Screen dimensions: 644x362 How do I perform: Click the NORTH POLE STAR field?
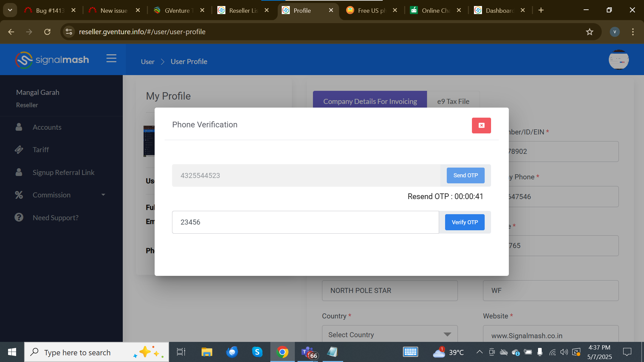390,291
